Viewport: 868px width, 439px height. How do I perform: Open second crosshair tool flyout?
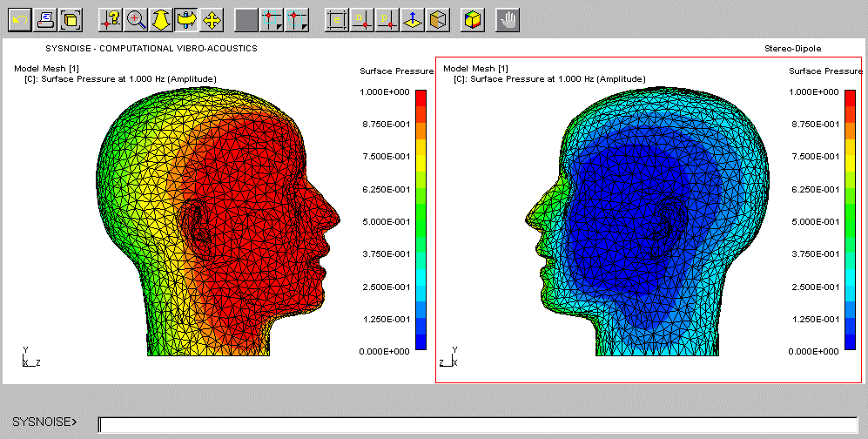(297, 18)
